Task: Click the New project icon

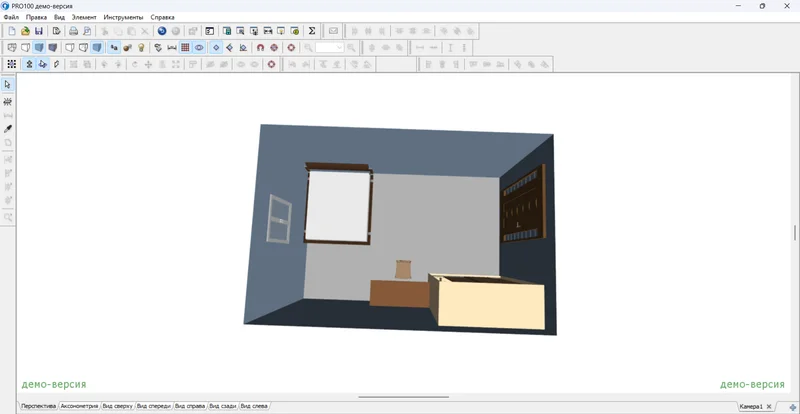Action: (12, 31)
